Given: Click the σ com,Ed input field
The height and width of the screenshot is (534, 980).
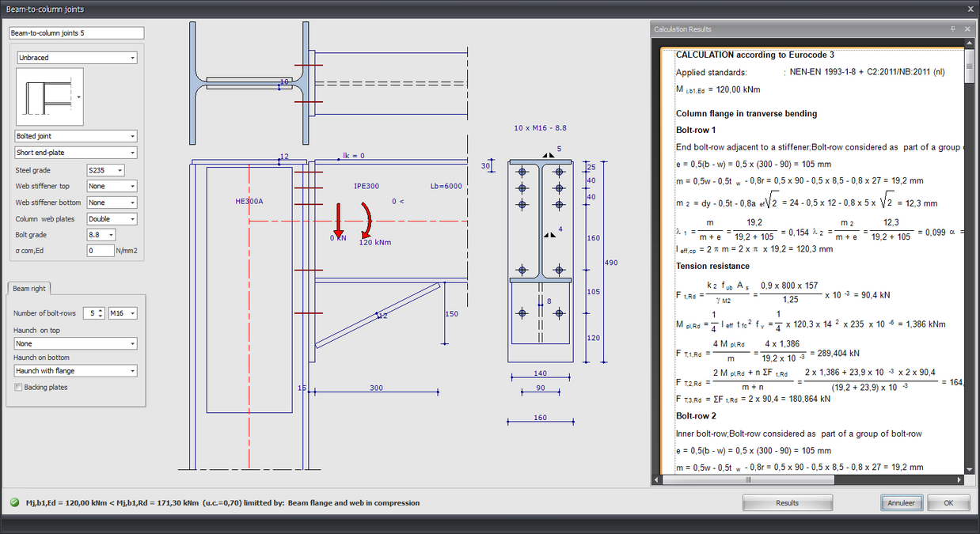Looking at the screenshot, I should click(101, 251).
